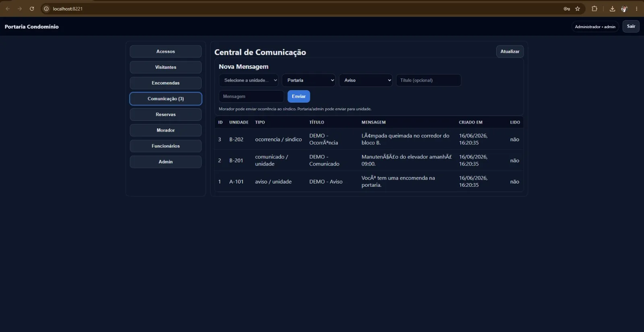Reload the page with refresh icon
The width and height of the screenshot is (644, 332).
(32, 8)
